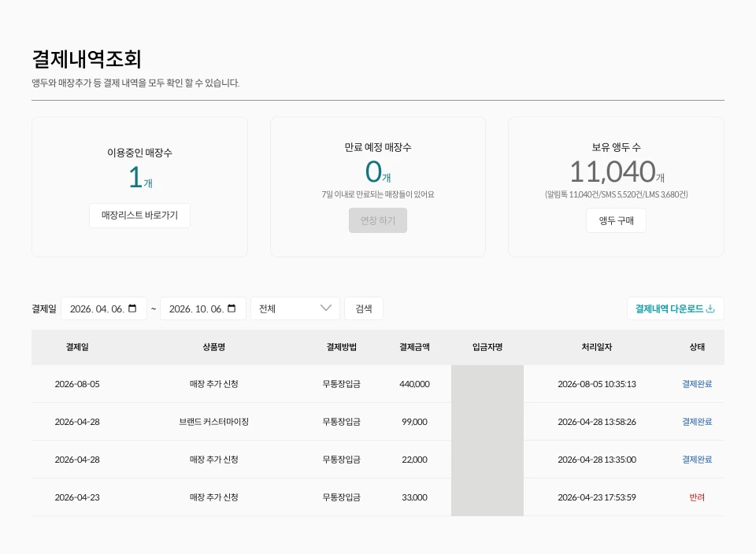Click the 알림톡/SMS/LMS breakdown text
756x554 pixels.
pyautogui.click(x=616, y=194)
